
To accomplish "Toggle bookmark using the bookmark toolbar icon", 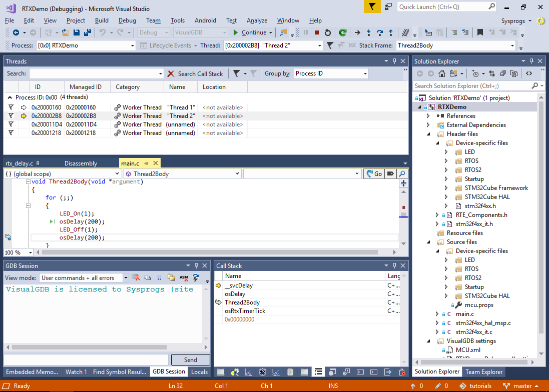I will coord(480,32).
